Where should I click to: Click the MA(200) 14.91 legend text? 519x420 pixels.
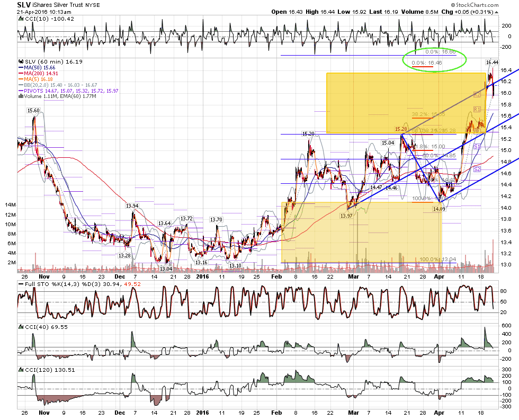41,74
